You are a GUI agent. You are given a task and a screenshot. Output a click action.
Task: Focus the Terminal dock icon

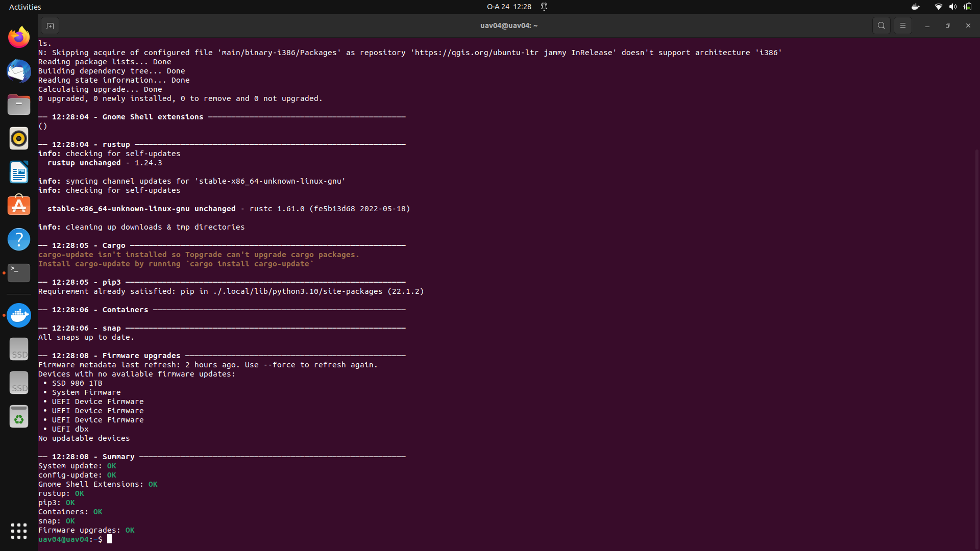(19, 273)
